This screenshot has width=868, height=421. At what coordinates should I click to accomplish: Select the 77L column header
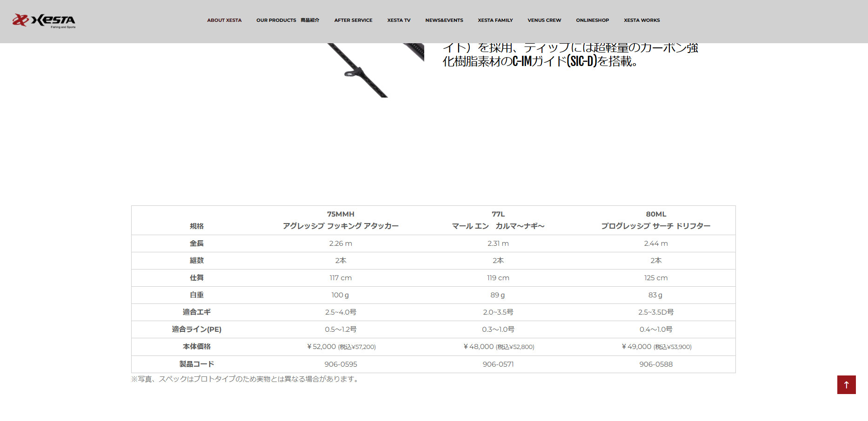tap(498, 214)
